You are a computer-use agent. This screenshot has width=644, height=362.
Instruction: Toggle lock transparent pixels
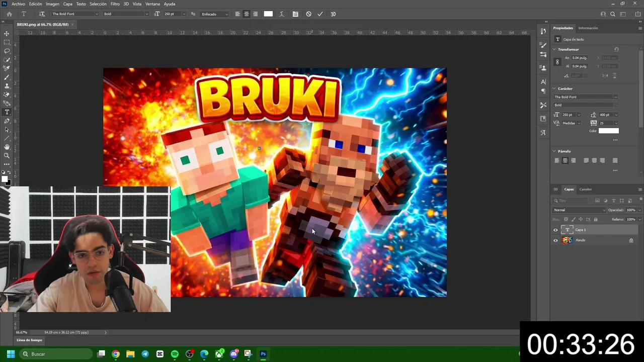[x=566, y=219]
